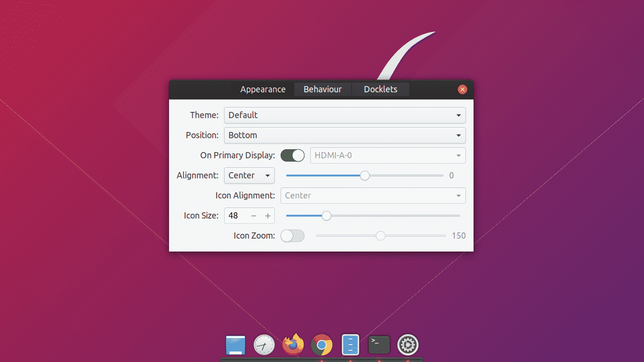Click the zoom value "150"

459,236
